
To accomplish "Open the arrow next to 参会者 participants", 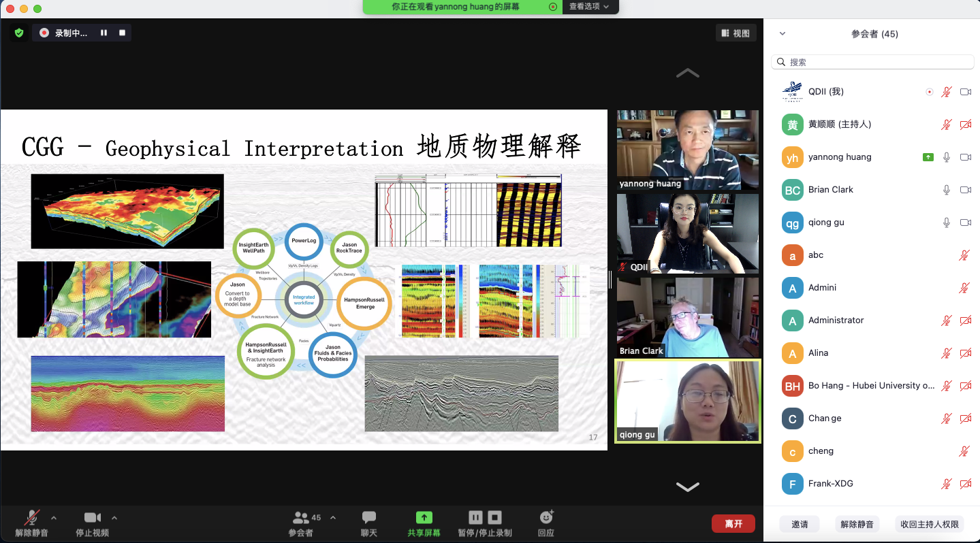I will [x=333, y=518].
